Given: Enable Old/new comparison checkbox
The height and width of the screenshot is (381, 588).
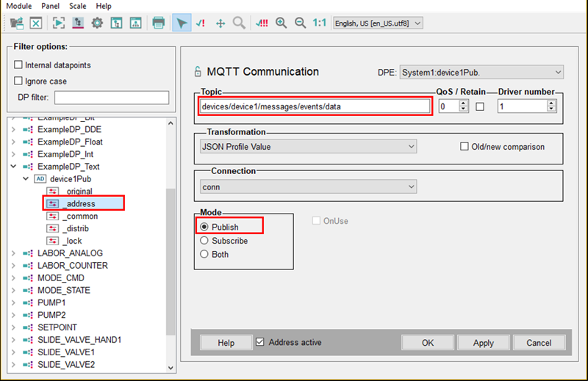Looking at the screenshot, I should click(x=465, y=147).
